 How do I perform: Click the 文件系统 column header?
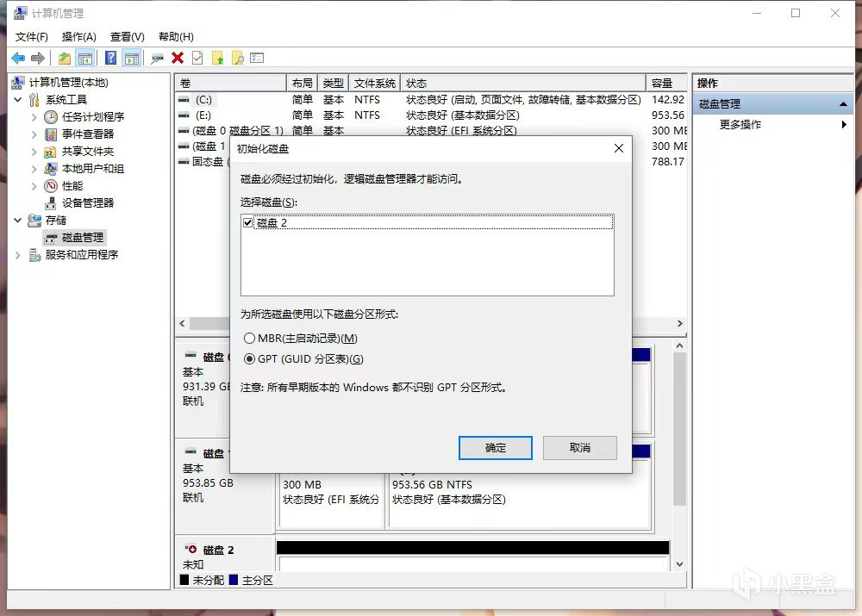[374, 83]
